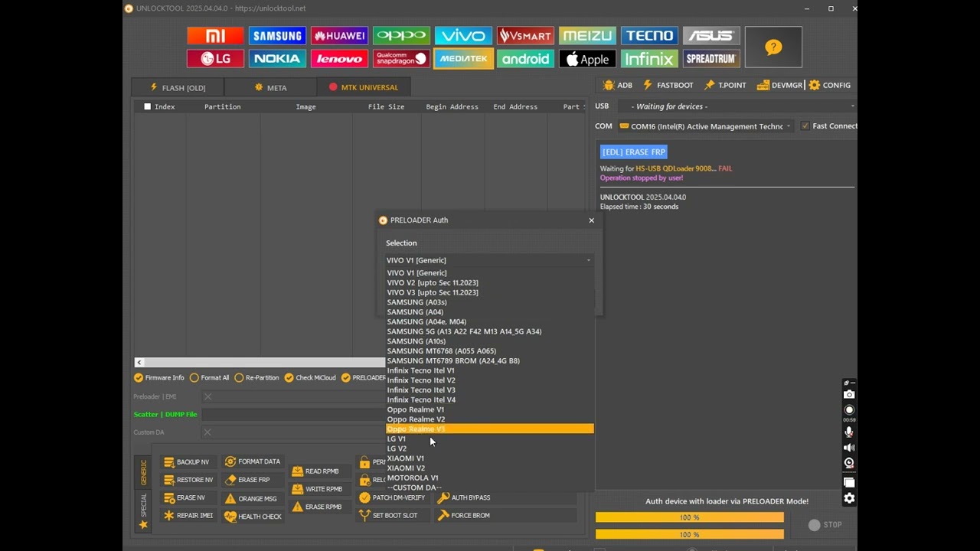The height and width of the screenshot is (551, 980).
Task: Mute the recorder microphone icon
Action: [849, 432]
